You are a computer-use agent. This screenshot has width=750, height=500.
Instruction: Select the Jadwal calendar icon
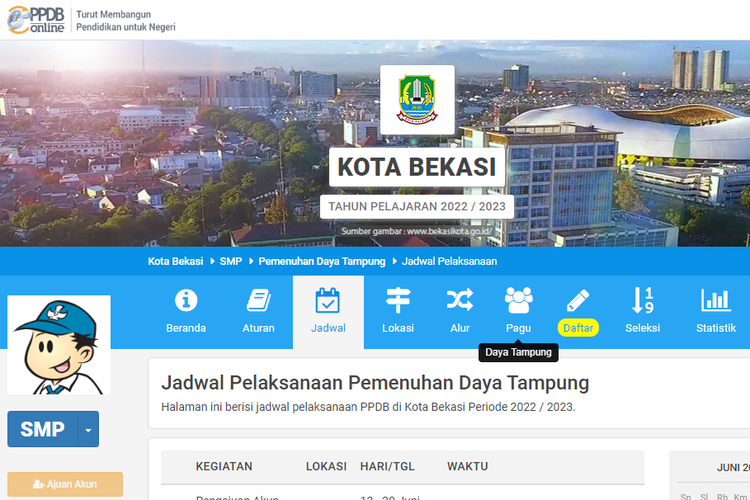click(328, 300)
